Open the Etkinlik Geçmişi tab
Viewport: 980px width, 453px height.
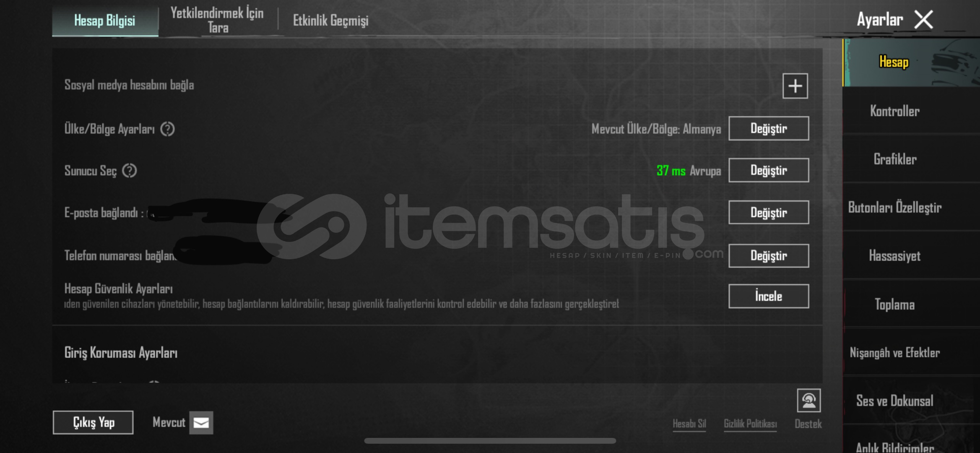coord(330,20)
